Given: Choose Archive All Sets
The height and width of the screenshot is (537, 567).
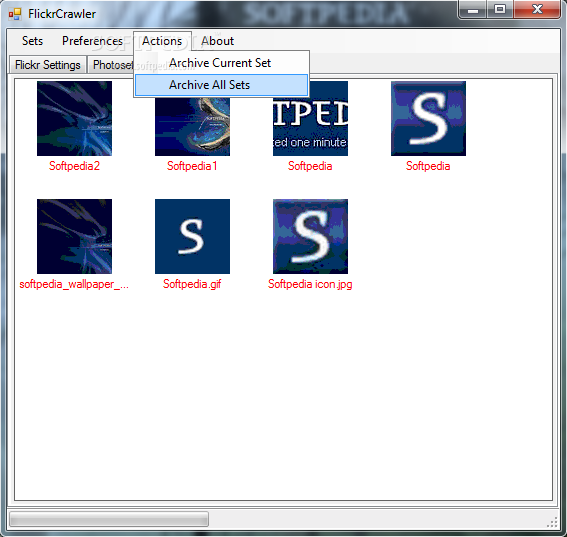Looking at the screenshot, I should (221, 85).
